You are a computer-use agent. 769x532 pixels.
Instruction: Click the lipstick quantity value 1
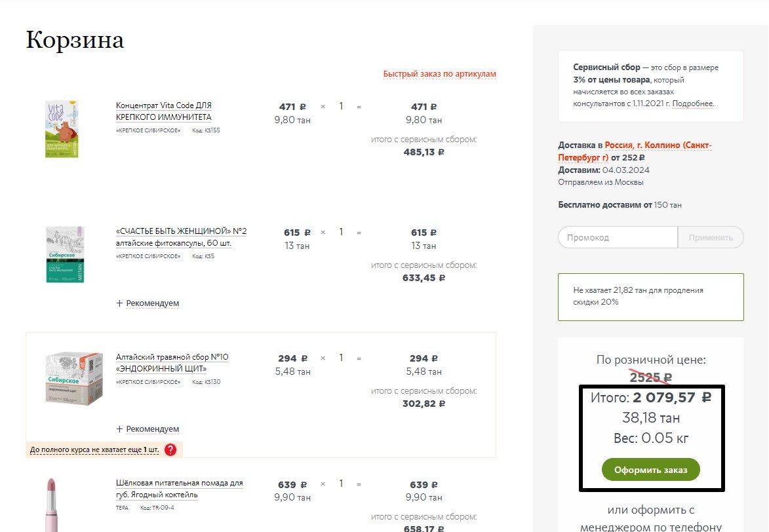341,484
